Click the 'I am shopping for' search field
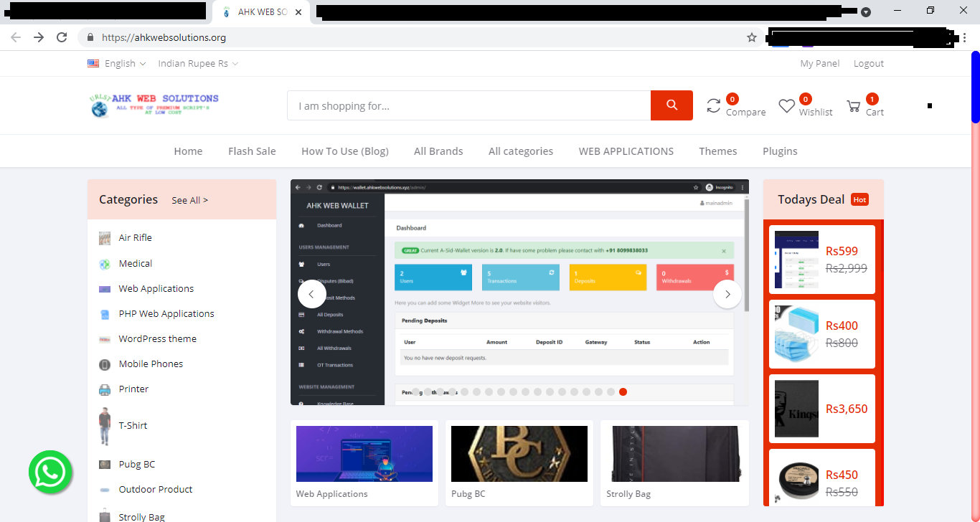Image resolution: width=980 pixels, height=522 pixels. pyautogui.click(x=466, y=105)
